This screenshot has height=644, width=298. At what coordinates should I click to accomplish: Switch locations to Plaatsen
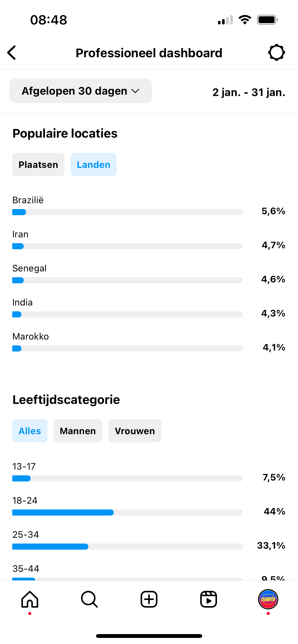(38, 164)
